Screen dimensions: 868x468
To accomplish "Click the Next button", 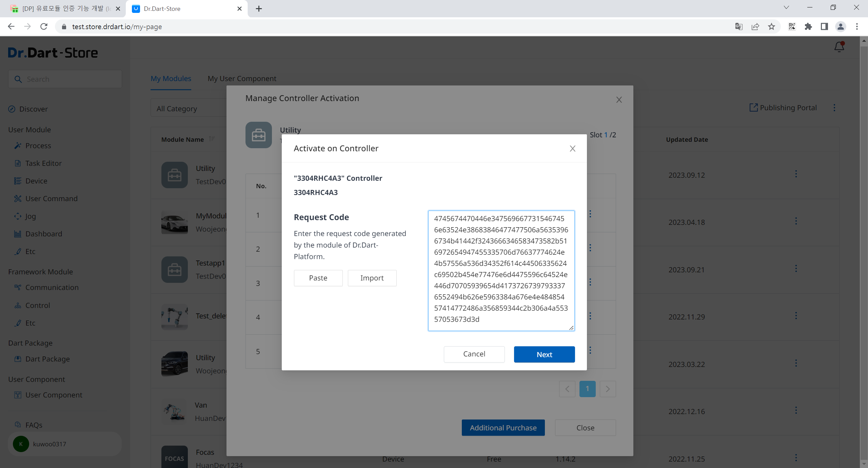I will tap(544, 354).
